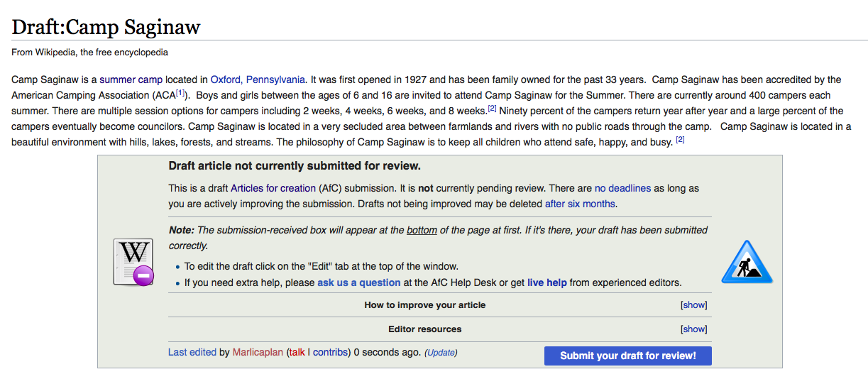
Task: Click the "no deadlines" link
Action: (x=622, y=188)
